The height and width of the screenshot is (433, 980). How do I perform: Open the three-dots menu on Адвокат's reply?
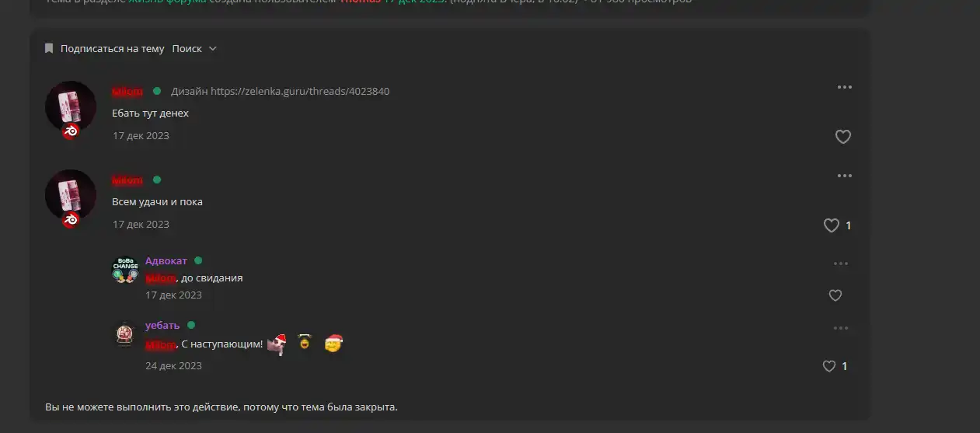pyautogui.click(x=841, y=264)
